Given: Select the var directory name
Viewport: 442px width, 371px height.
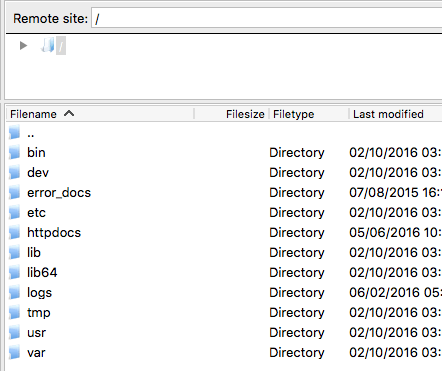Looking at the screenshot, I should 36,352.
